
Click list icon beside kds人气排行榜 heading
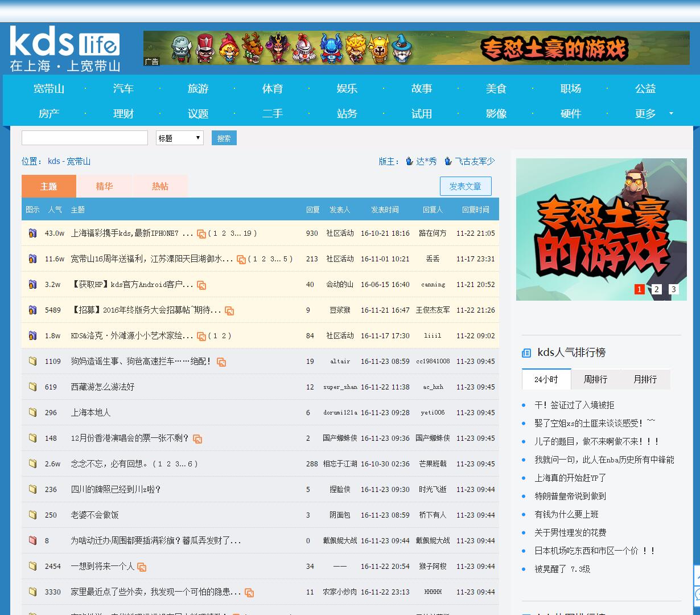[x=526, y=353]
